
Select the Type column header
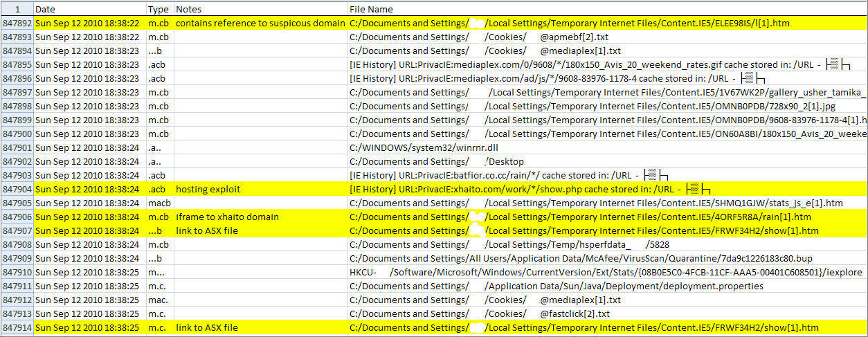(x=160, y=9)
